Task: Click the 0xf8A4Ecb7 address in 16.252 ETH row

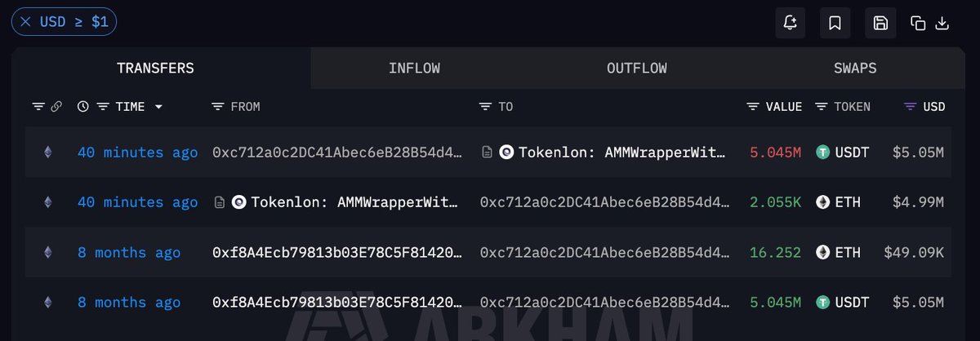Action: coord(337,253)
